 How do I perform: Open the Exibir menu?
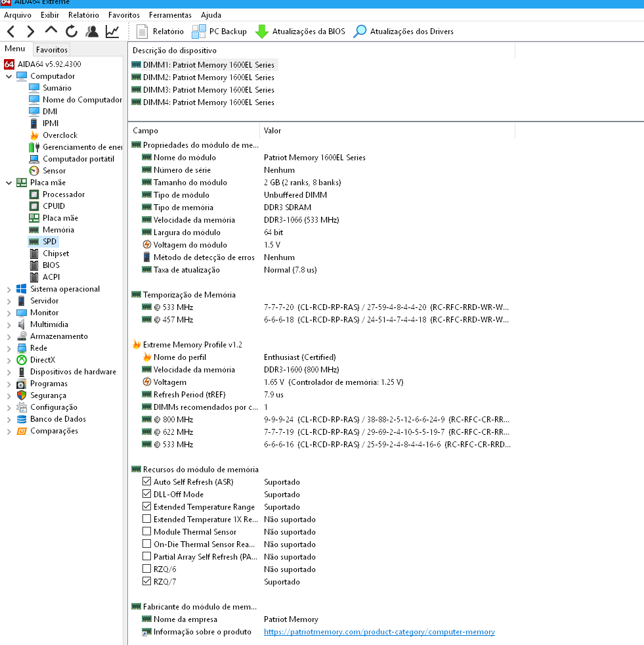point(50,15)
